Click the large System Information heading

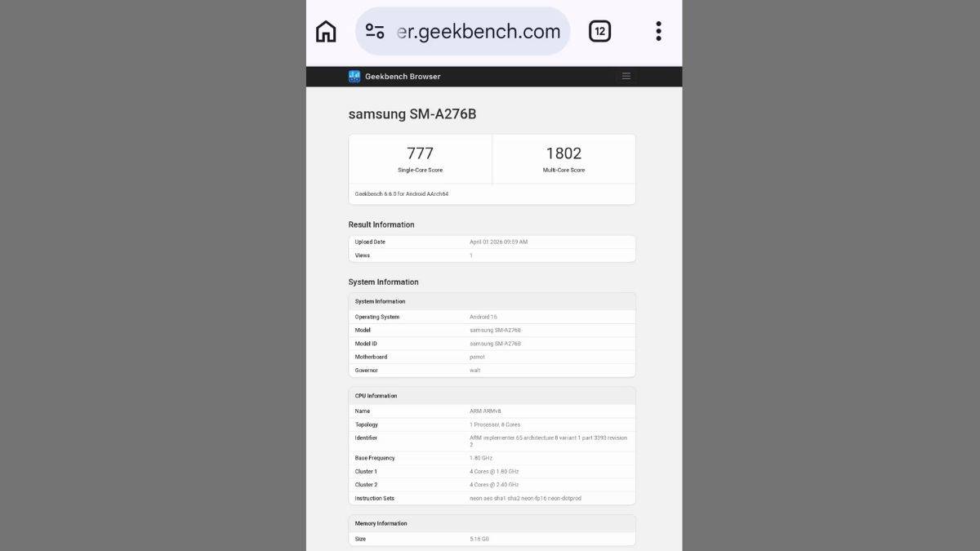pyautogui.click(x=384, y=282)
